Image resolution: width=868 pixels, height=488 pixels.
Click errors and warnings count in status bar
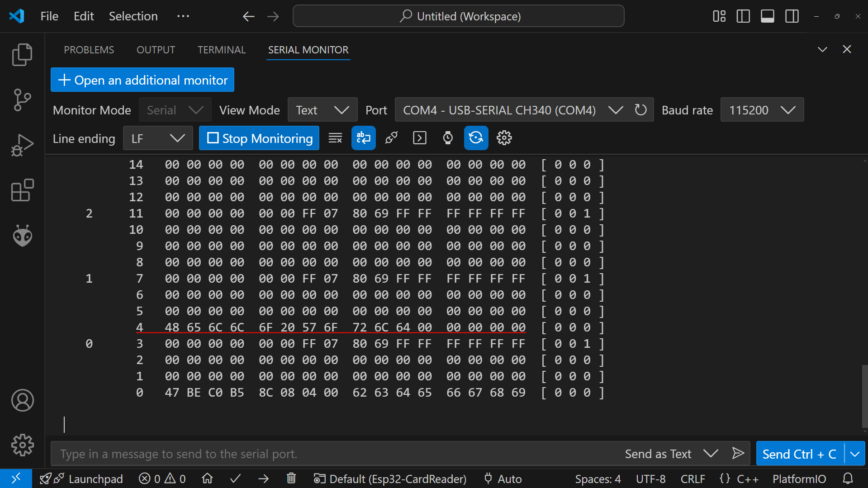pyautogui.click(x=162, y=479)
